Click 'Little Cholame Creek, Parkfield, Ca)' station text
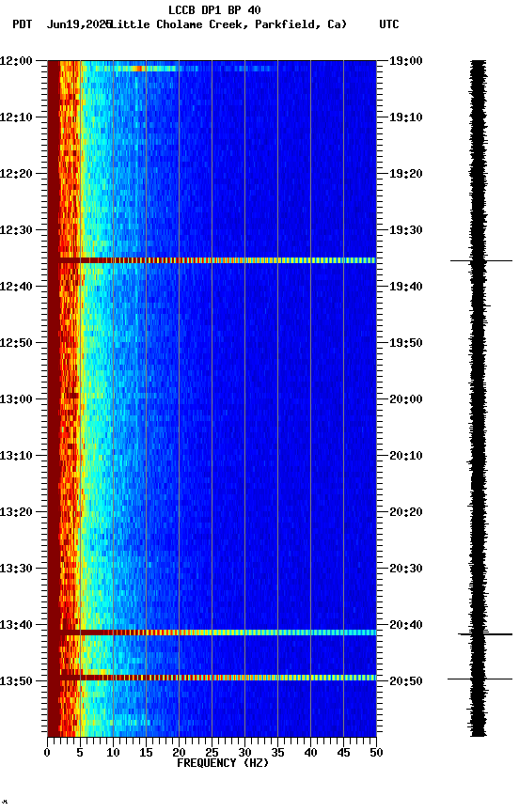 (228, 24)
